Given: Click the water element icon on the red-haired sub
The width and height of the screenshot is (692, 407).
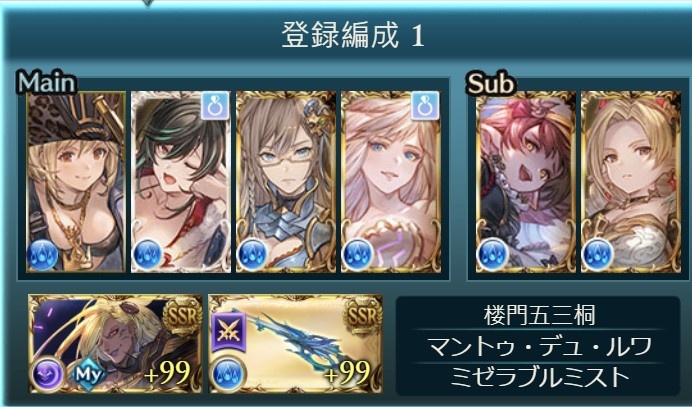Looking at the screenshot, I should 492,255.
